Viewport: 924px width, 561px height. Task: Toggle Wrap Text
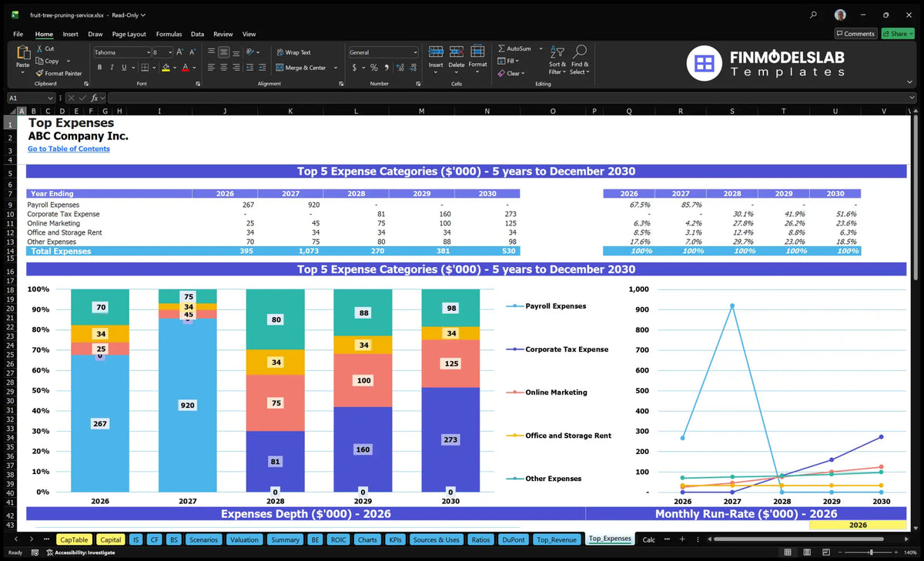[x=293, y=52]
